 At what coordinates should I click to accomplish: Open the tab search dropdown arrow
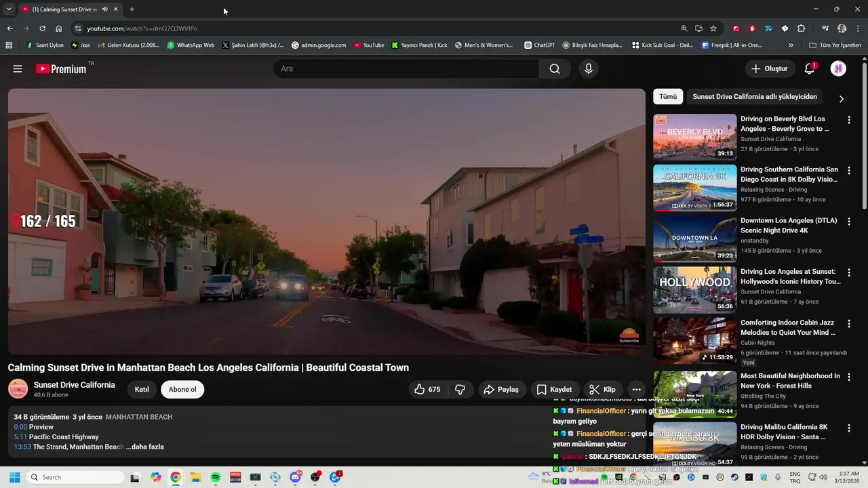[9, 9]
